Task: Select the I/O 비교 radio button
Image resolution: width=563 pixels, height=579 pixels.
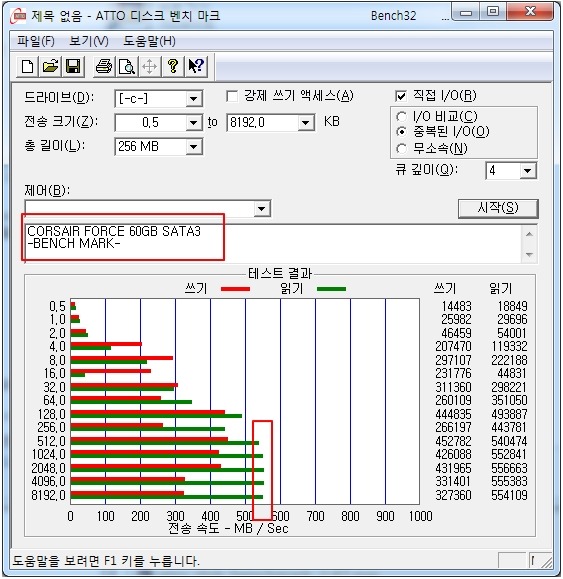Action: (401, 117)
